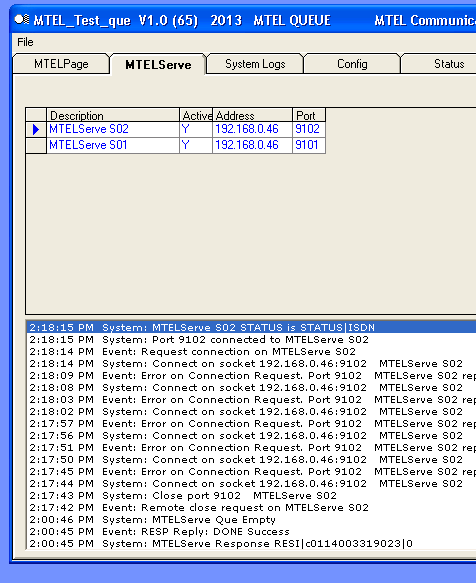This screenshot has width=476, height=583.
Task: Click the Description column header
Action: (x=113, y=115)
